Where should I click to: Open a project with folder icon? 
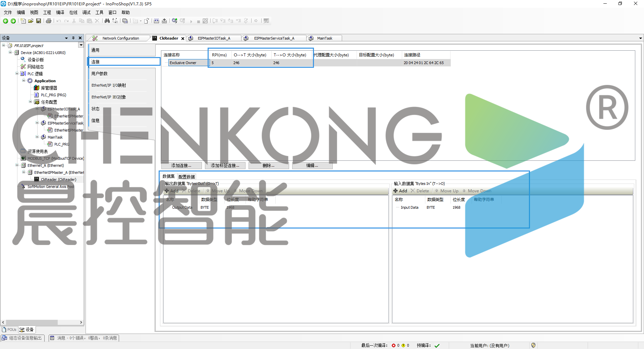pyautogui.click(x=31, y=21)
